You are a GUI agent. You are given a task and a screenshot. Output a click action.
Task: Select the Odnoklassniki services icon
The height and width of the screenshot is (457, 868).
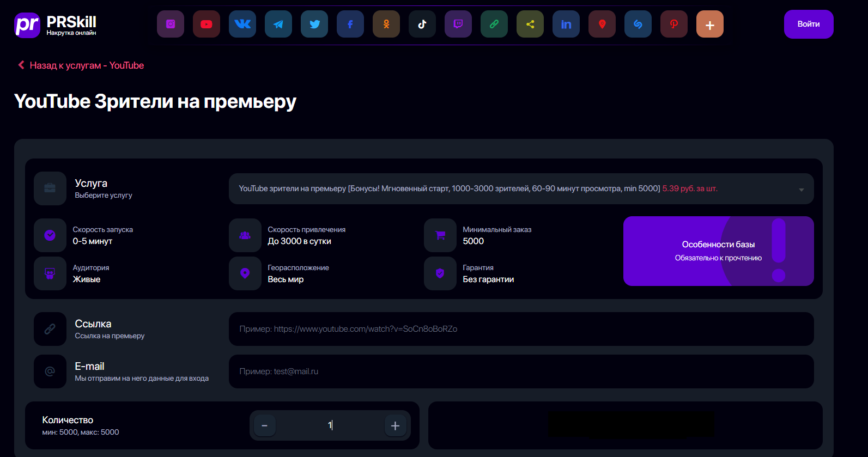(386, 24)
